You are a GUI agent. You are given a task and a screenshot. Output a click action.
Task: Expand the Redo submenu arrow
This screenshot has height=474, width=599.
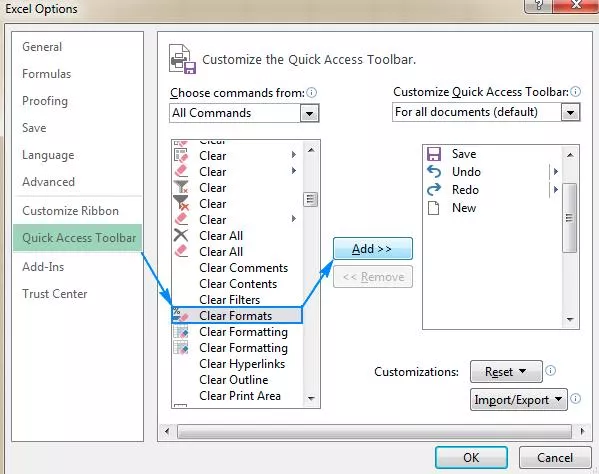pos(555,189)
